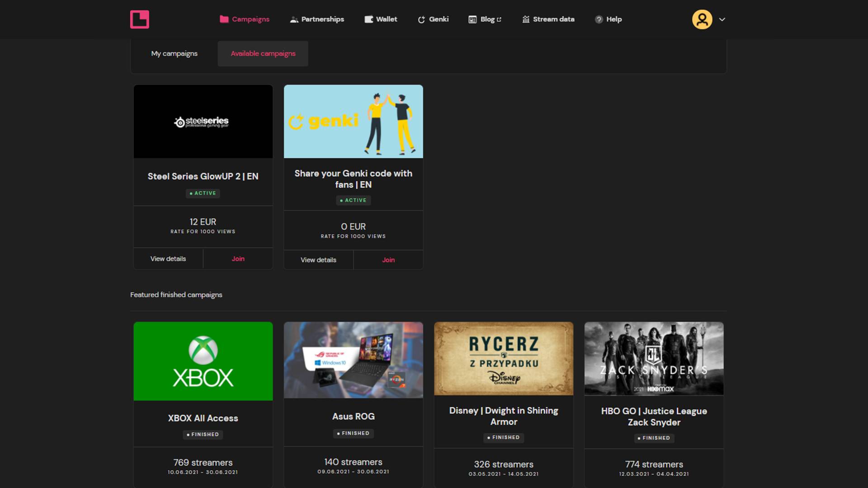The height and width of the screenshot is (488, 868).
Task: Open Stream data section
Action: point(548,19)
